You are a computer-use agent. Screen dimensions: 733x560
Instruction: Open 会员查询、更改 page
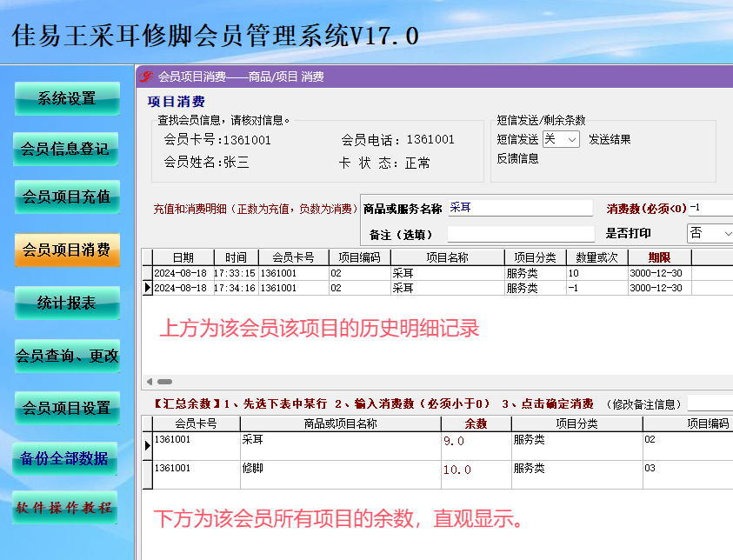(67, 357)
